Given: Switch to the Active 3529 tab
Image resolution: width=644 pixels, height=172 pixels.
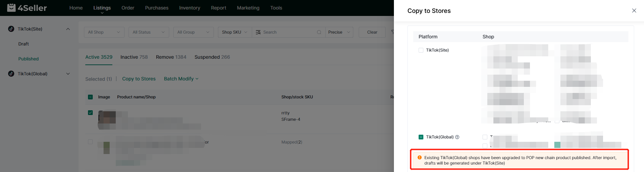Looking at the screenshot, I should (x=99, y=57).
